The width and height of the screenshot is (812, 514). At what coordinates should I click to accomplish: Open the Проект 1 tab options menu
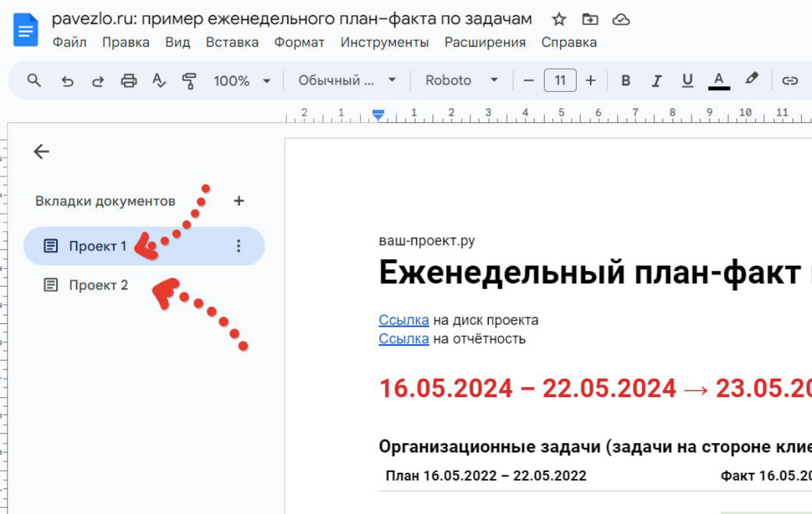click(x=238, y=246)
